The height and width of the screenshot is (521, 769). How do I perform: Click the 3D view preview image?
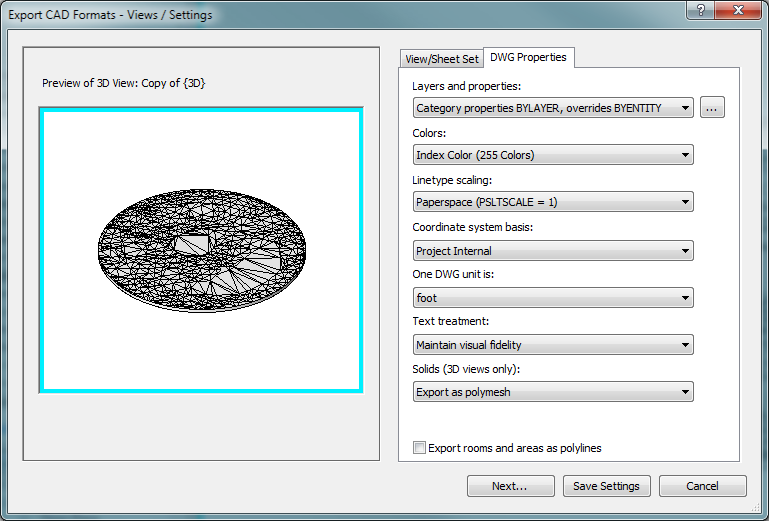coord(201,250)
